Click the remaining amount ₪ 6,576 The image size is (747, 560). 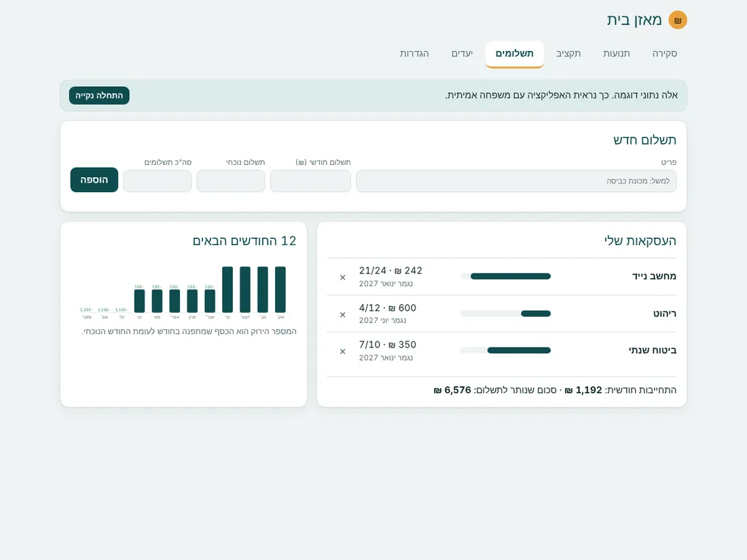tap(452, 390)
